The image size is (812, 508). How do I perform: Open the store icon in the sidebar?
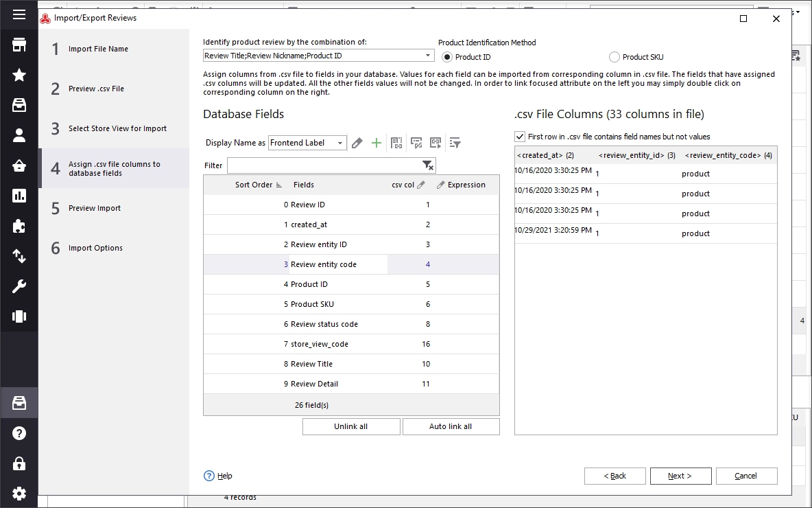pyautogui.click(x=19, y=45)
